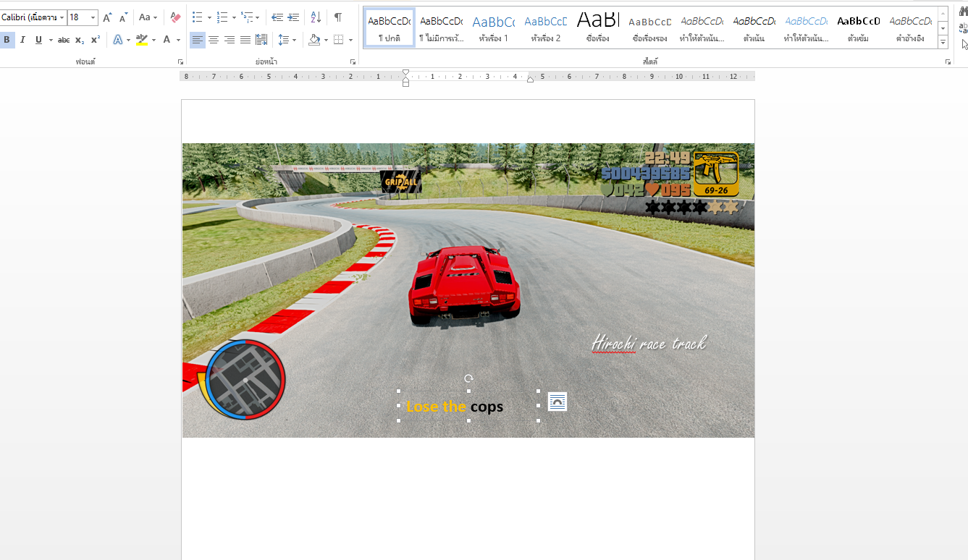Click the text box rotate handle
The width and height of the screenshot is (968, 560).
tap(468, 378)
